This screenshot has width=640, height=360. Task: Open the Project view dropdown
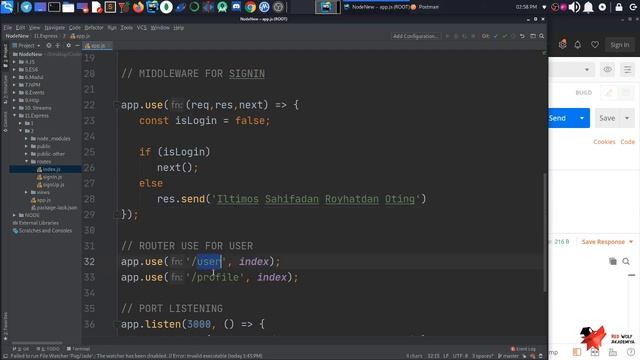point(27,45)
